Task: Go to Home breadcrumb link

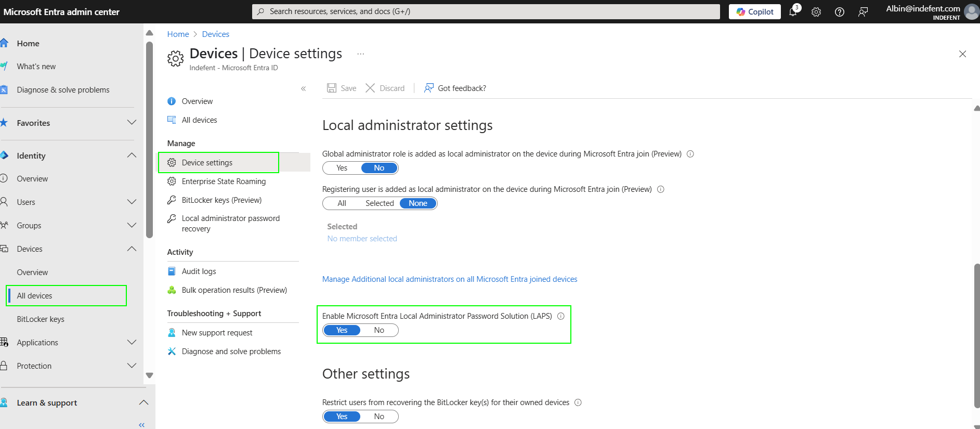Action: pos(178,34)
